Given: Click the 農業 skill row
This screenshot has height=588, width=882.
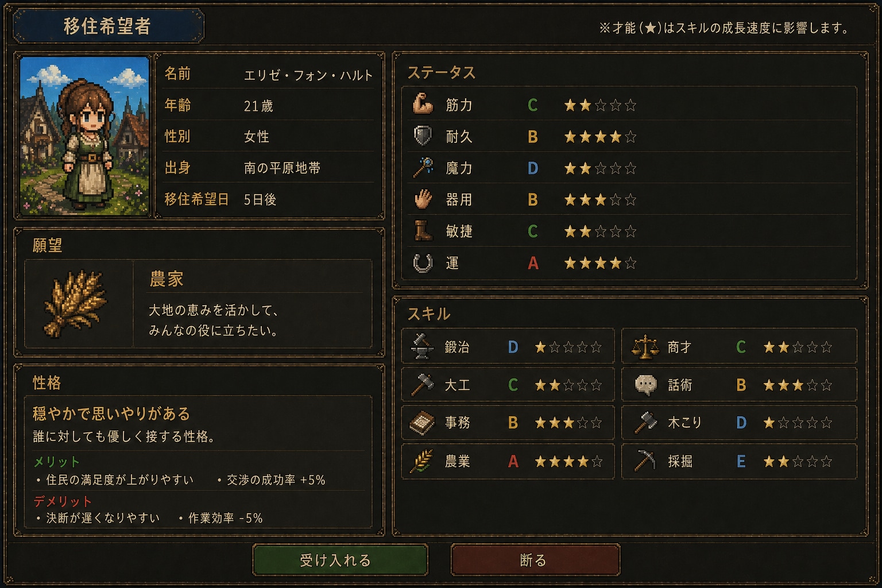Looking at the screenshot, I should coord(508,461).
